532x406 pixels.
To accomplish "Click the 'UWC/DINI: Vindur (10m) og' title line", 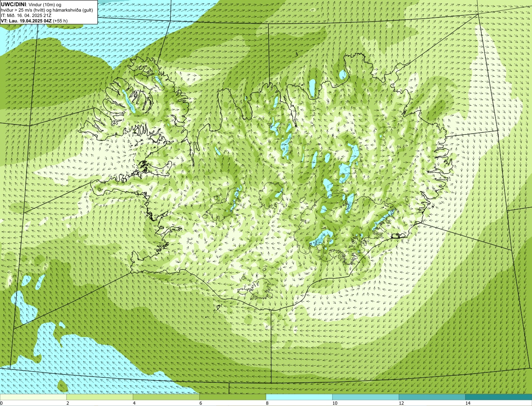I will (31, 4).
